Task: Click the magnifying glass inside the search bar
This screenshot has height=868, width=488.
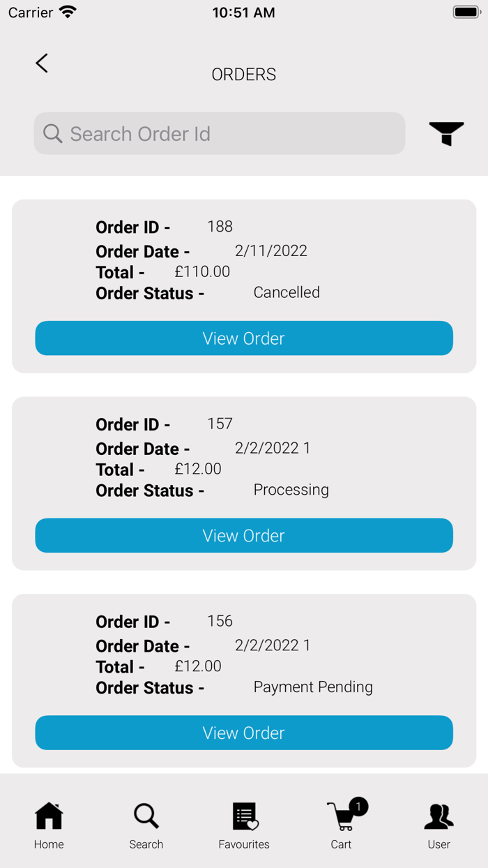Action: click(52, 133)
